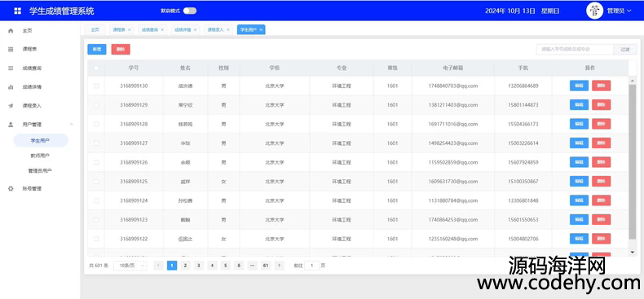The height and width of the screenshot is (299, 644).
Task: Click the blue 新增 button
Action: pyautogui.click(x=97, y=49)
